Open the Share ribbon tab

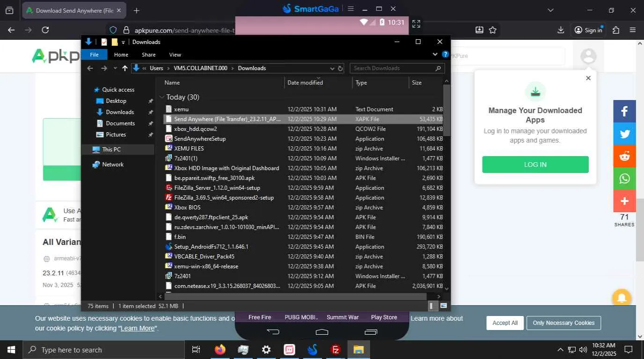coord(149,55)
